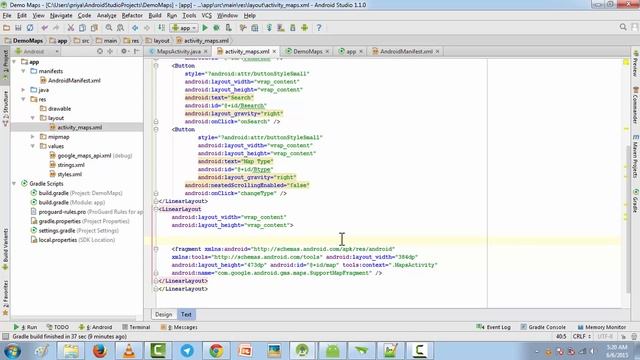
Task: Click the AVD Manager icon
Action: coord(281,28)
